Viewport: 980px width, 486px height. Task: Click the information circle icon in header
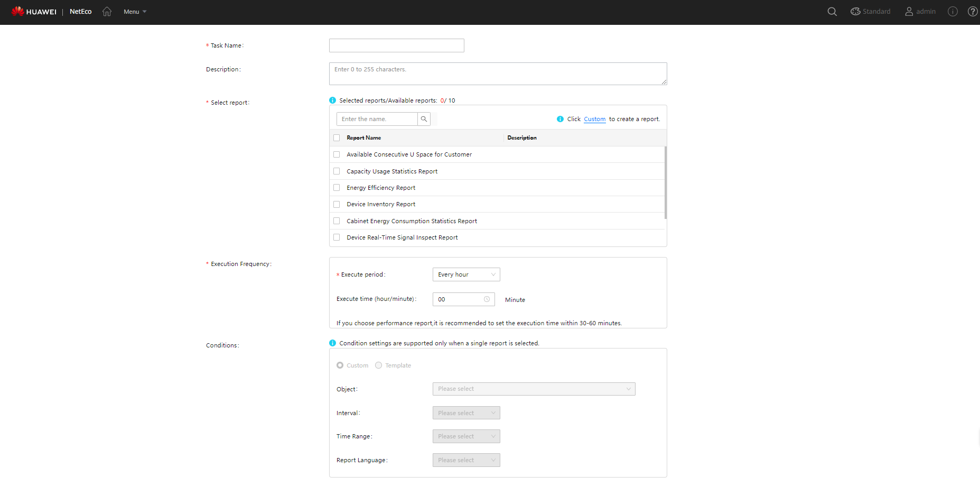tap(953, 12)
